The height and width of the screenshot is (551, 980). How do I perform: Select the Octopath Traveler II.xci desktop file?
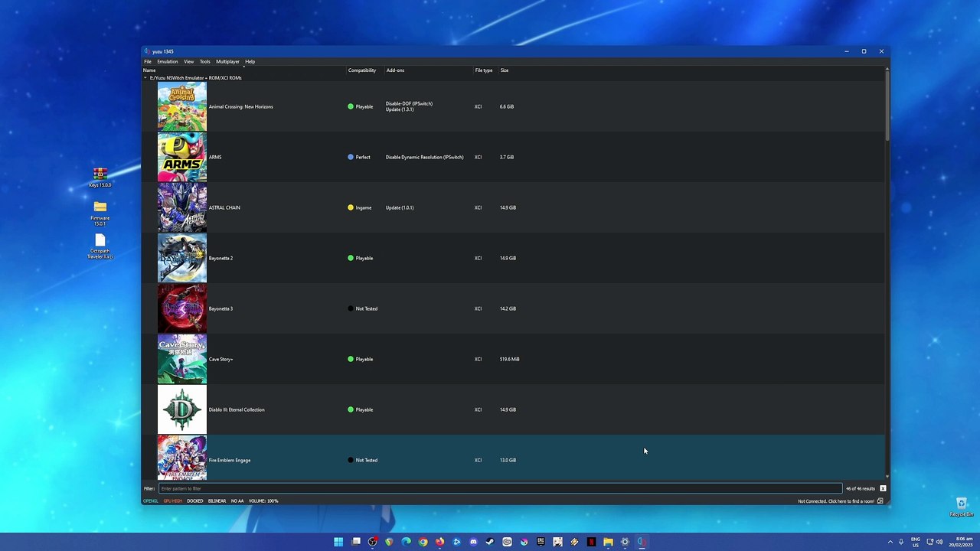click(100, 247)
